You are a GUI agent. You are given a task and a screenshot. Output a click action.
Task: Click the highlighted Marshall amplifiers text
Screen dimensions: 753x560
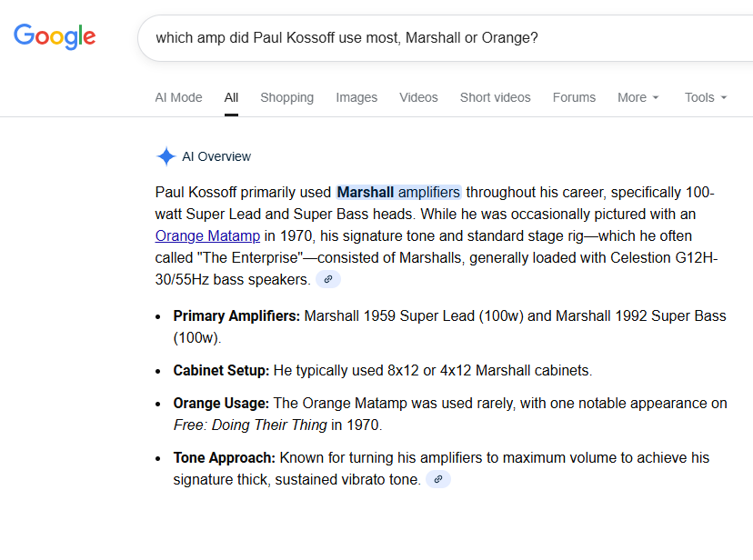click(x=398, y=193)
